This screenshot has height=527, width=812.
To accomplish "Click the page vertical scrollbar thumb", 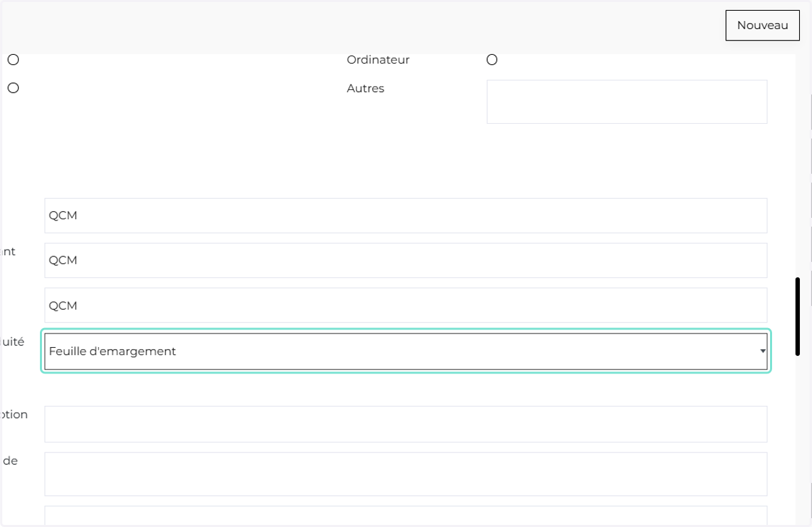I will (x=798, y=316).
